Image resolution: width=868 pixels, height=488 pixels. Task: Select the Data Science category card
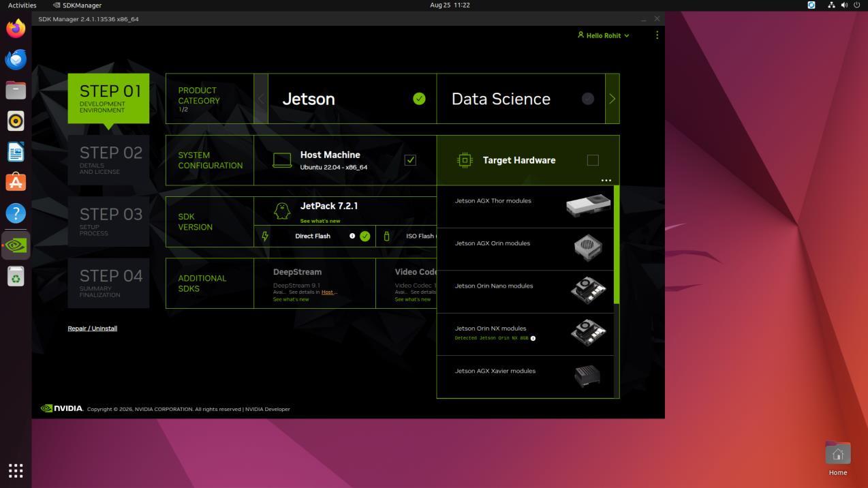[x=521, y=99]
